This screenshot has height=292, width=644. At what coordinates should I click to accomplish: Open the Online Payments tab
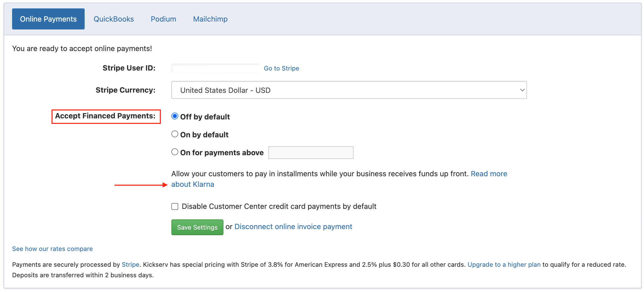click(x=48, y=19)
